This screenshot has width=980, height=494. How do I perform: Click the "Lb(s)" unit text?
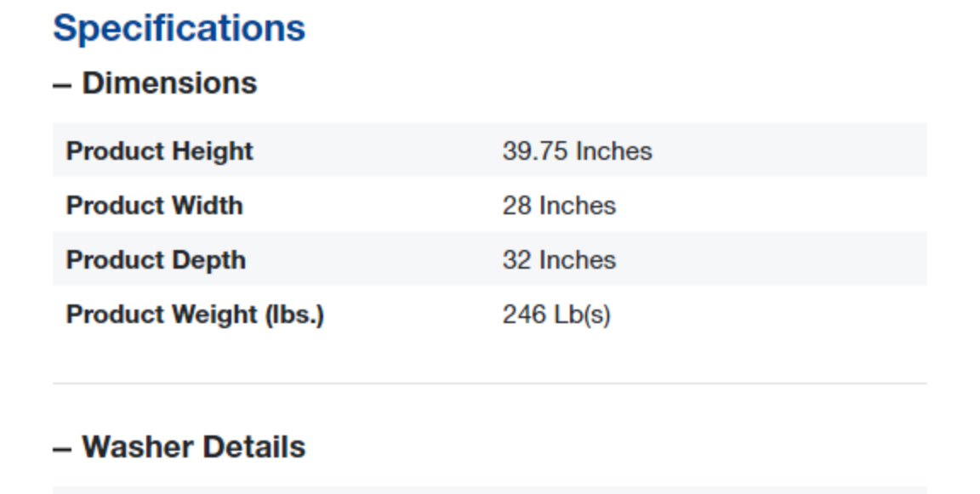click(x=582, y=315)
